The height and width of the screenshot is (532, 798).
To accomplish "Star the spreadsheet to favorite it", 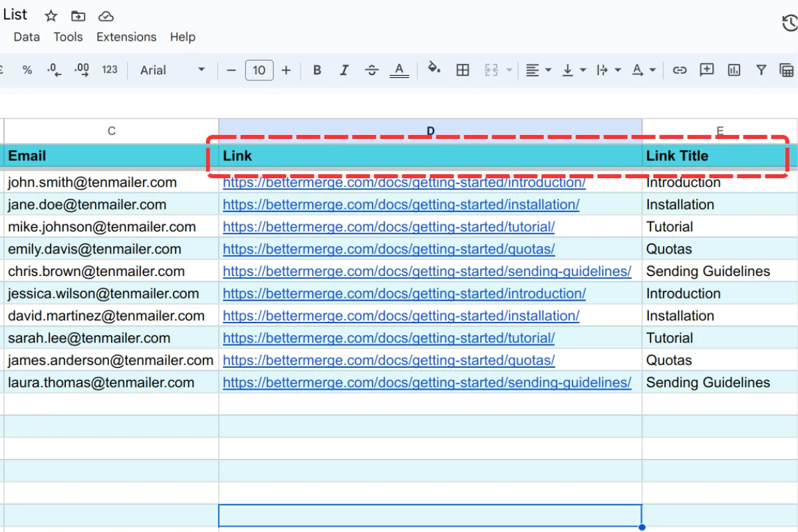I will (x=51, y=15).
